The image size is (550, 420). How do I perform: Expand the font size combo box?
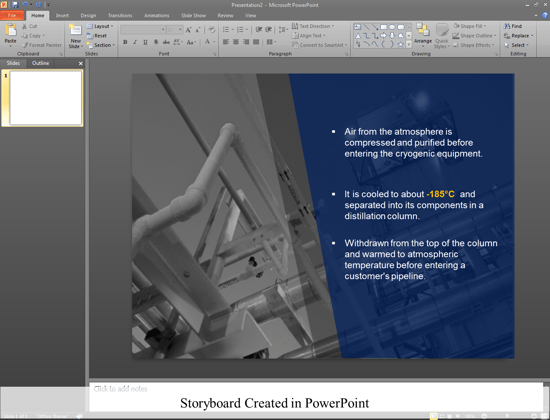pyautogui.click(x=180, y=30)
